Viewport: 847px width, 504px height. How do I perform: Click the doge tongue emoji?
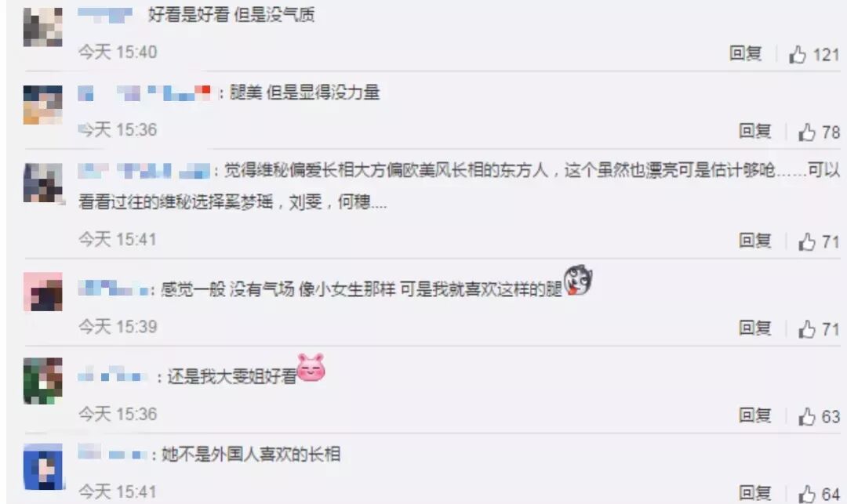pyautogui.click(x=578, y=280)
